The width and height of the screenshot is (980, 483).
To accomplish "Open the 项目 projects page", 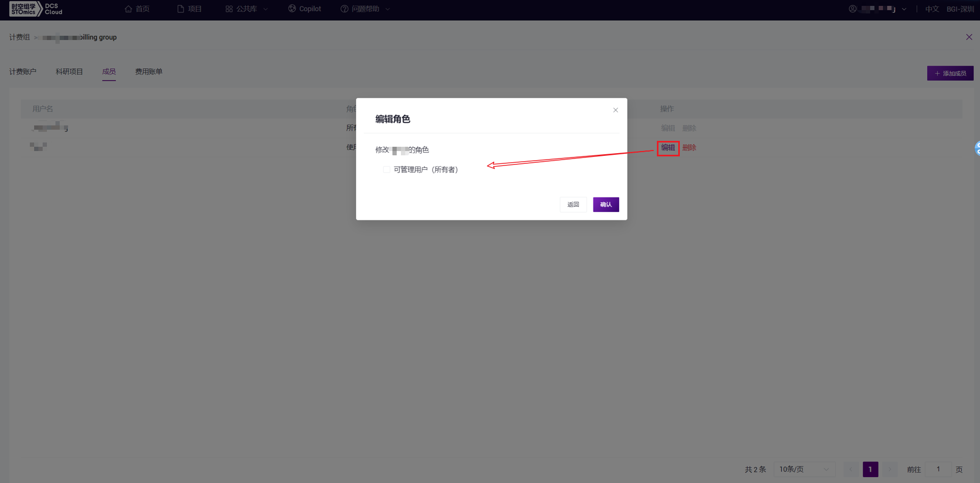I will pyautogui.click(x=189, y=9).
